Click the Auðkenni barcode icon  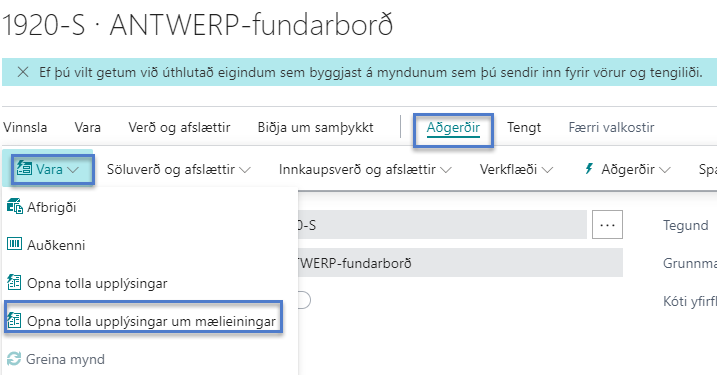point(14,244)
